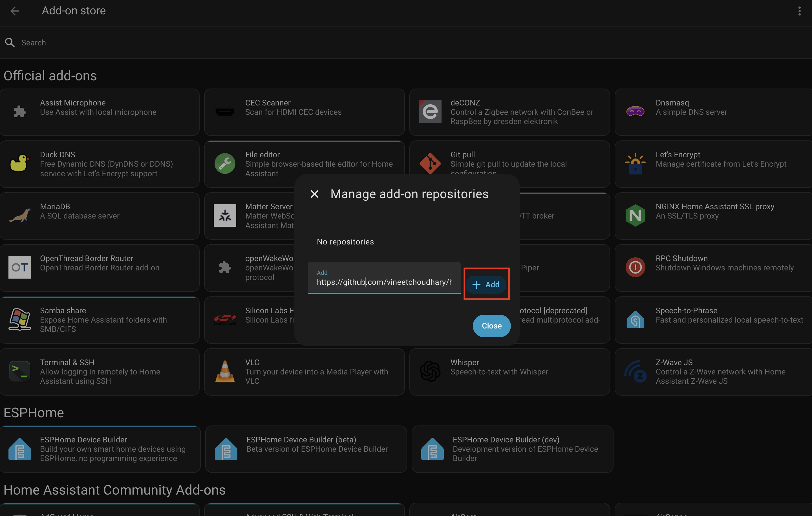Select the Duck DNS add-on title
This screenshot has width=812, height=516.
click(x=58, y=155)
